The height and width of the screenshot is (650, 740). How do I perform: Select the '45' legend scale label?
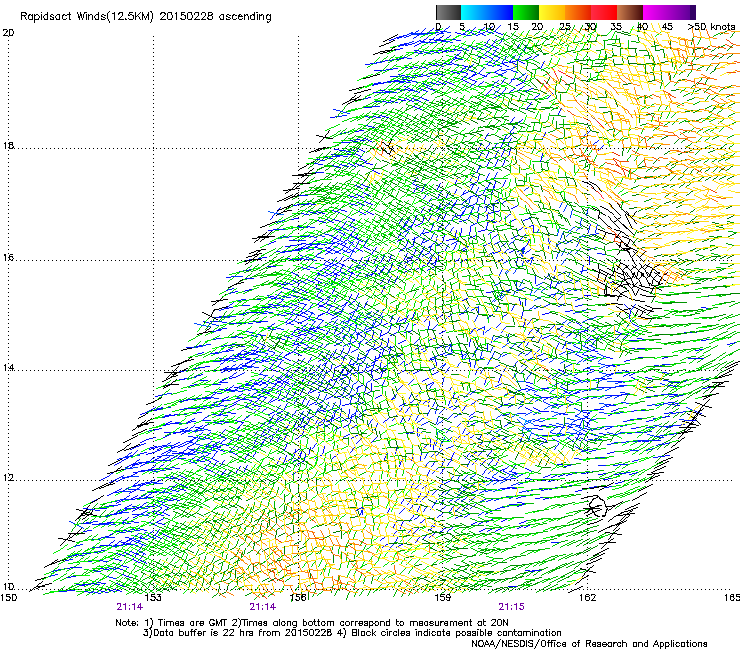pyautogui.click(x=667, y=27)
